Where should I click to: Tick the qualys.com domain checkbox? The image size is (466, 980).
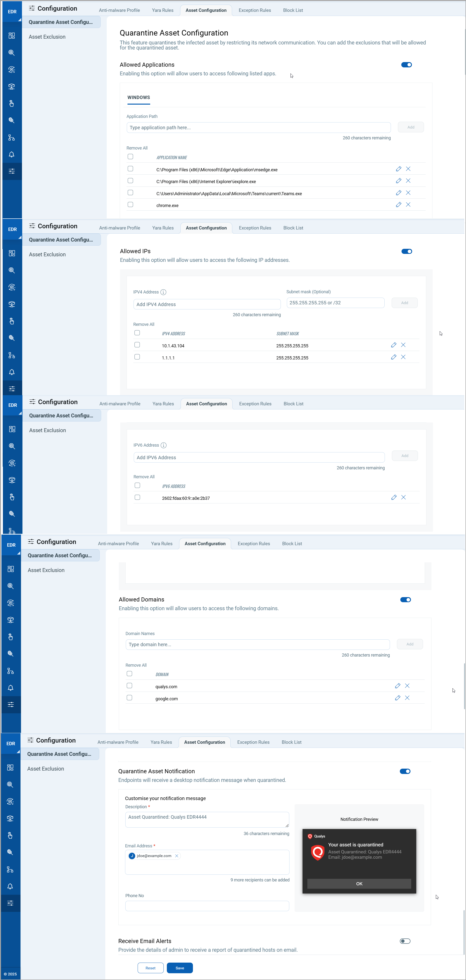129,686
